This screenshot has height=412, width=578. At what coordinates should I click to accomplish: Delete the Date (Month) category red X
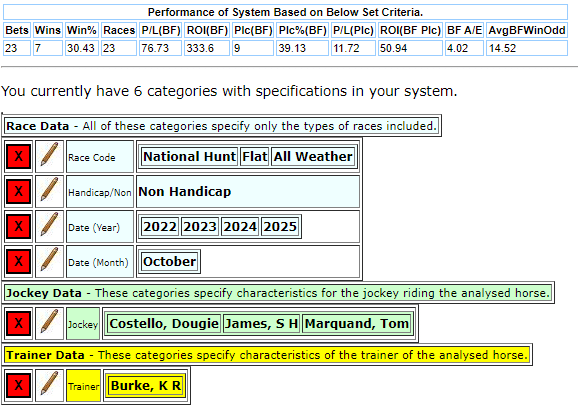(18, 261)
